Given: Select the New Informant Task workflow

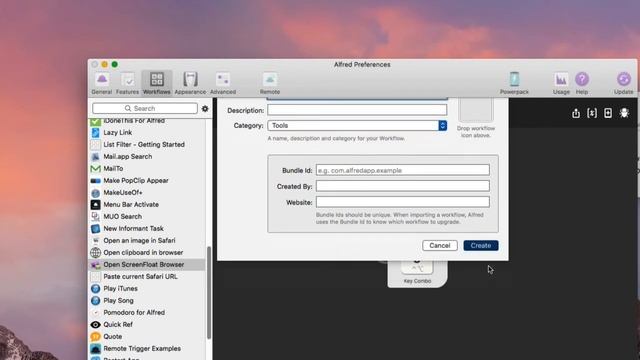Looking at the screenshot, I should (147, 229).
